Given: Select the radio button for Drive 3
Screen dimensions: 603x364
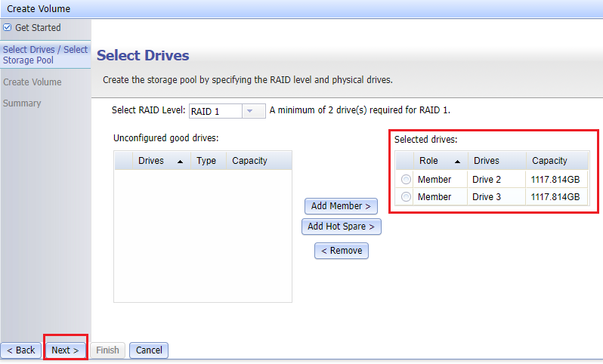Looking at the screenshot, I should 407,197.
